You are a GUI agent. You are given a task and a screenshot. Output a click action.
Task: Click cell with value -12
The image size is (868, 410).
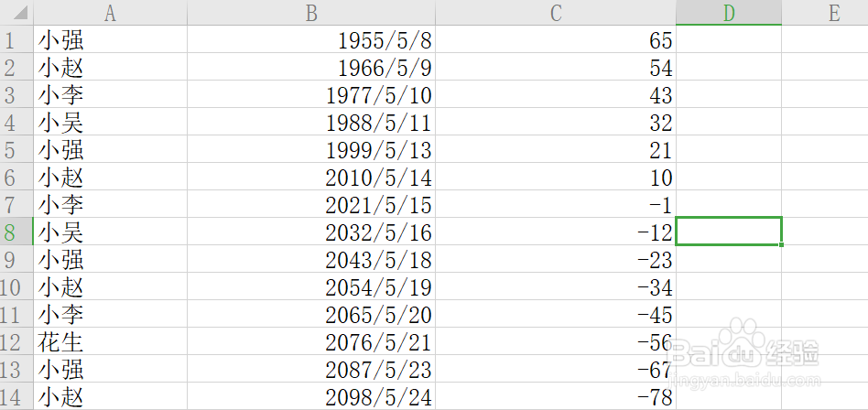pos(556,232)
